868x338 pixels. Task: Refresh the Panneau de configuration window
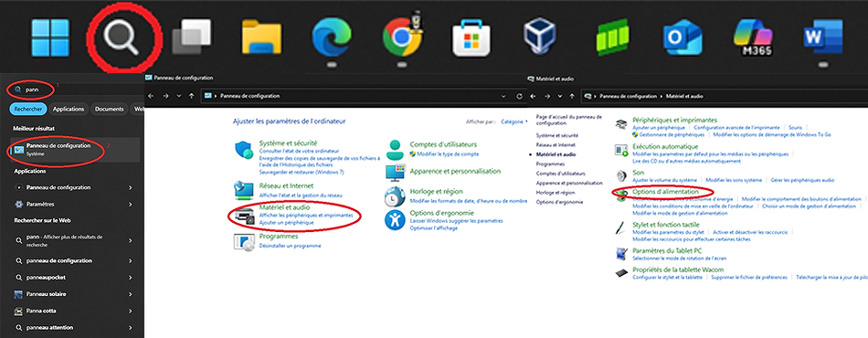tap(519, 96)
